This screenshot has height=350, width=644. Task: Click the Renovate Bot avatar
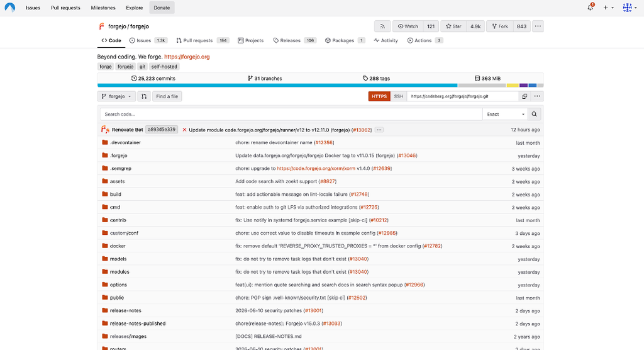[x=105, y=130]
